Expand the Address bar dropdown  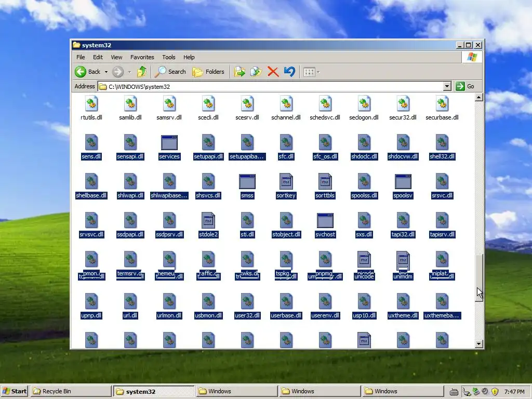coord(447,86)
